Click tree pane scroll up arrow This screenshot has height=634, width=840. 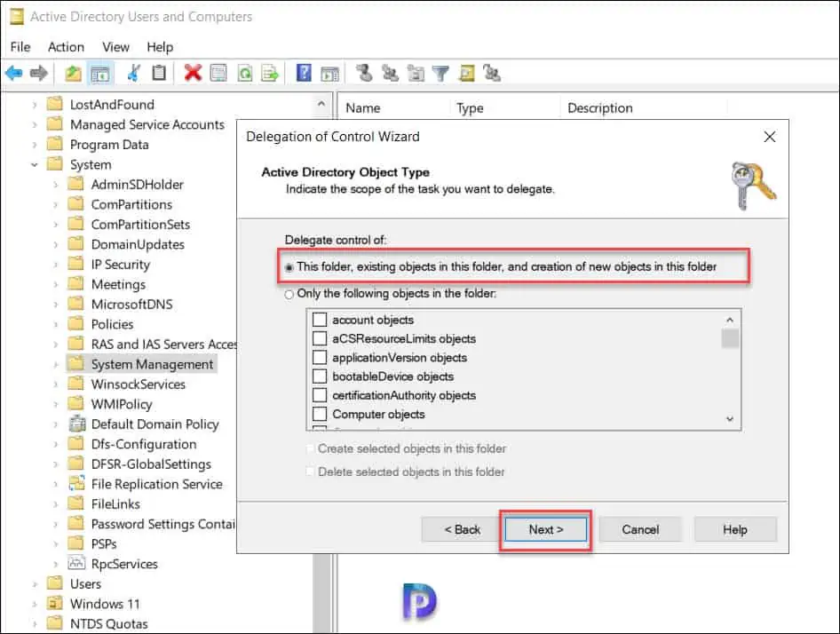coord(321,104)
